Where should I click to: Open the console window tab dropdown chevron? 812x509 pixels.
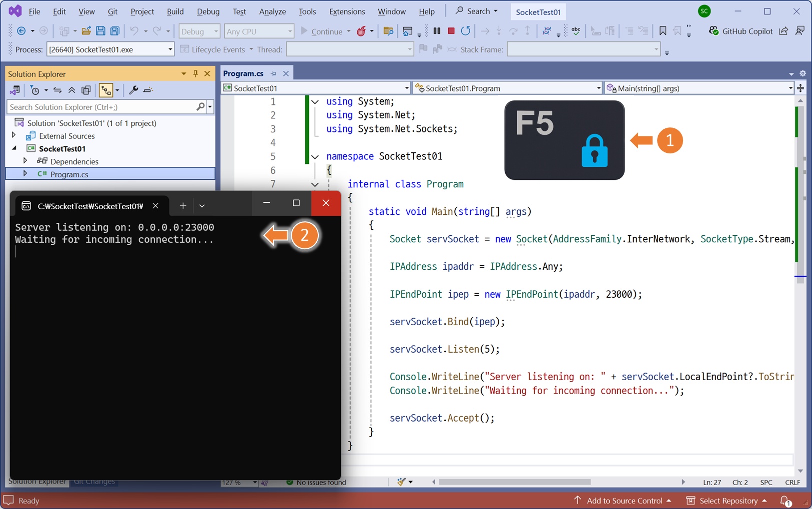tap(202, 205)
